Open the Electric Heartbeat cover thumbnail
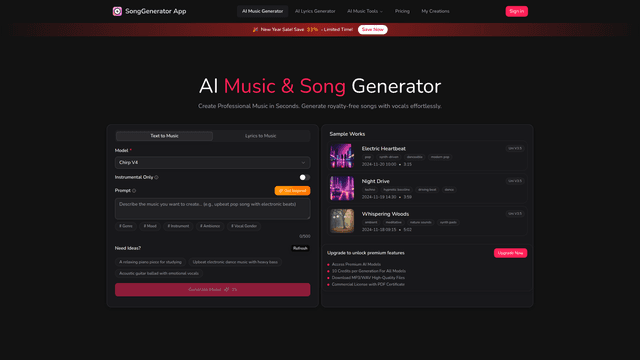640x360 pixels. (342, 156)
